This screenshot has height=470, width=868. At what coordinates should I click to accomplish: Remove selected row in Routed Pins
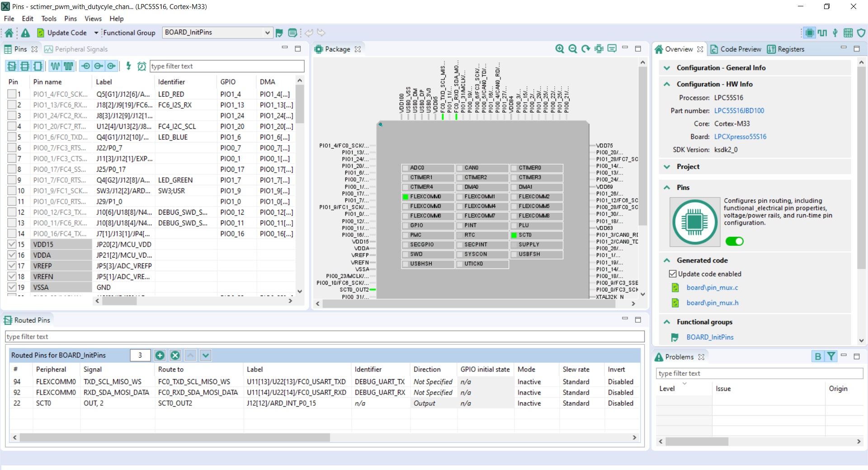(175, 355)
